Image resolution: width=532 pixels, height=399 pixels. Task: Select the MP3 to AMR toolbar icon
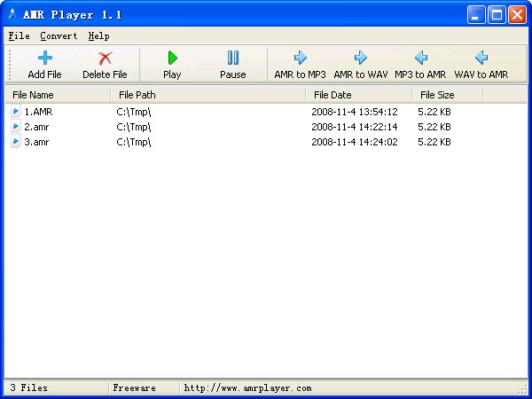point(420,59)
